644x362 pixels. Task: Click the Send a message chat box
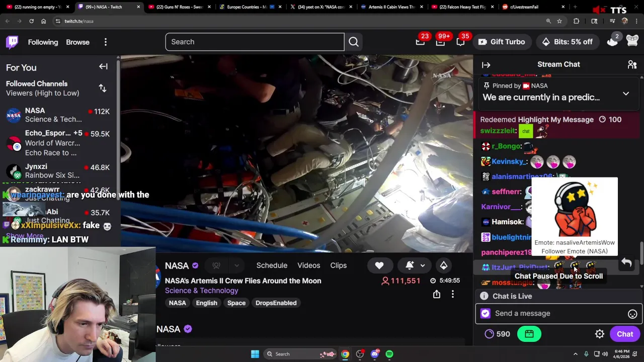(558, 313)
